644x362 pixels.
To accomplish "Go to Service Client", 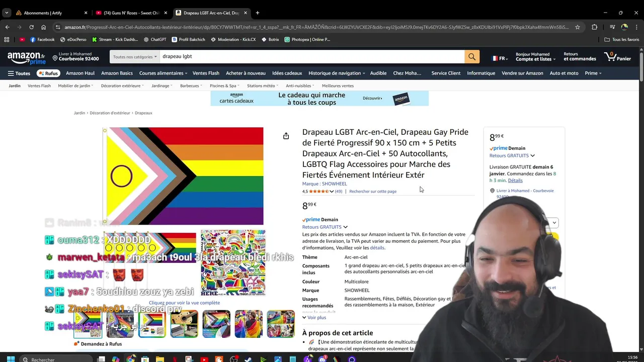I will point(446,73).
